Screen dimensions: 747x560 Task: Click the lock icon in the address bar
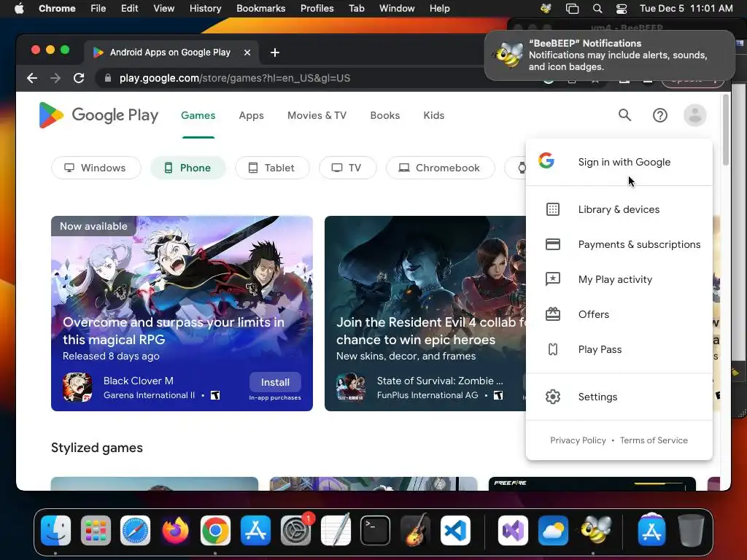click(x=108, y=78)
